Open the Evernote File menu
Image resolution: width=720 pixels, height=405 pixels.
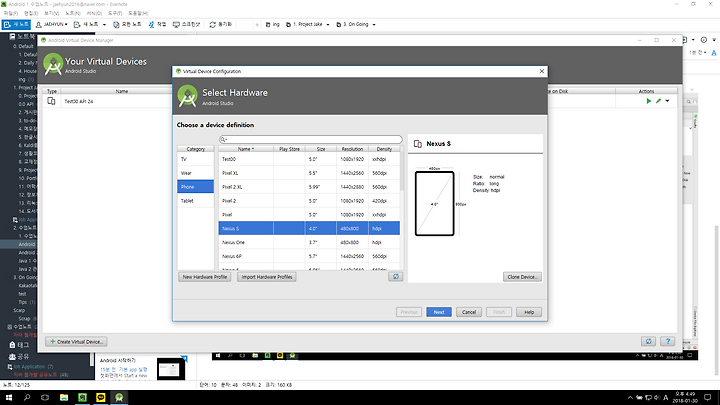click(11, 13)
